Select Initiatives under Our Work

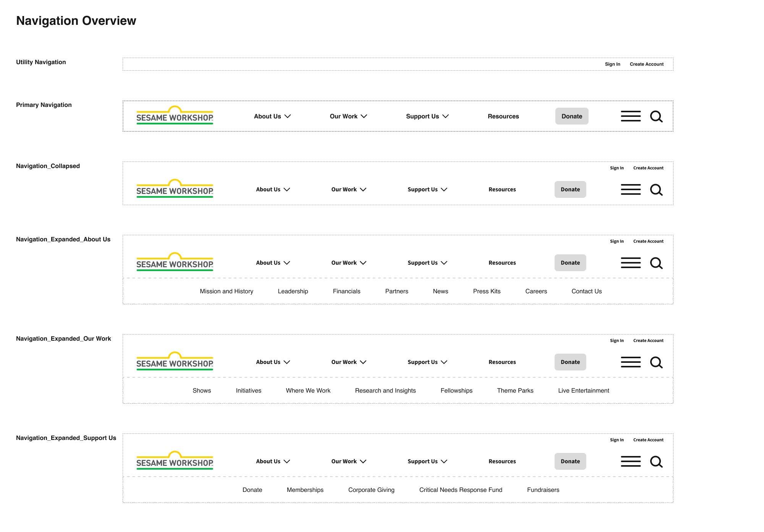248,390
